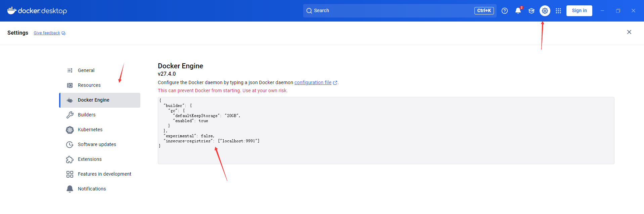Open the apps grid icon

(x=558, y=11)
